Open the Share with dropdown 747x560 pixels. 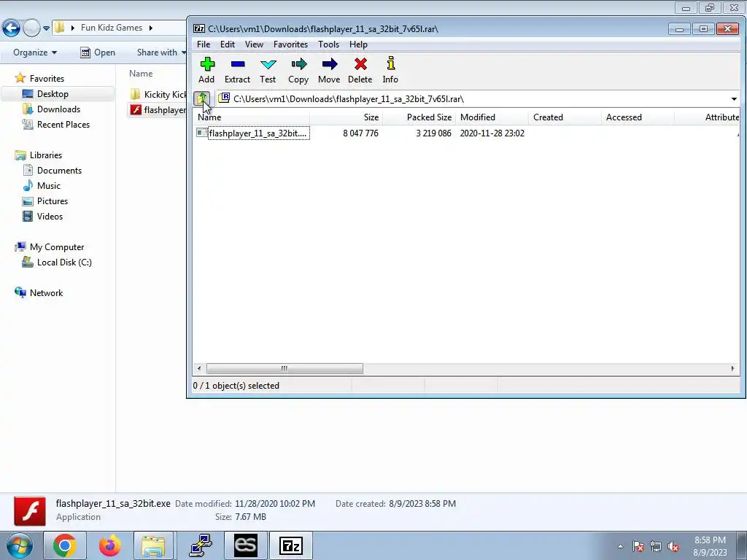[x=161, y=52]
